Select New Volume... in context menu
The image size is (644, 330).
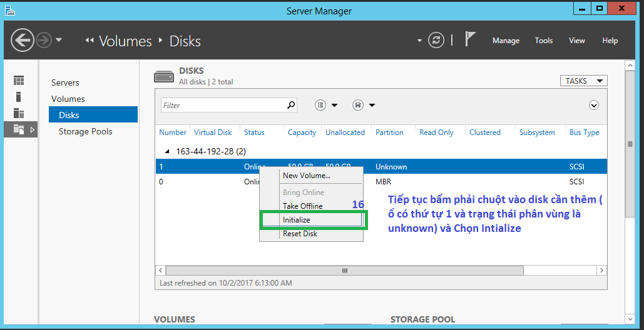[x=306, y=176]
